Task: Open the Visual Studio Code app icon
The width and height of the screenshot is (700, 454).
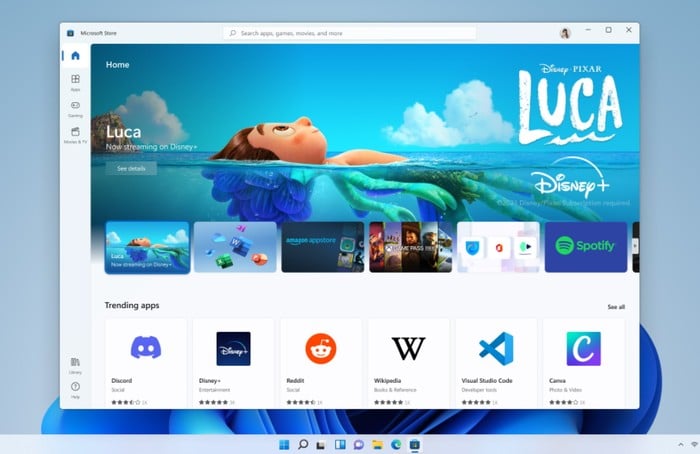Action: point(496,349)
